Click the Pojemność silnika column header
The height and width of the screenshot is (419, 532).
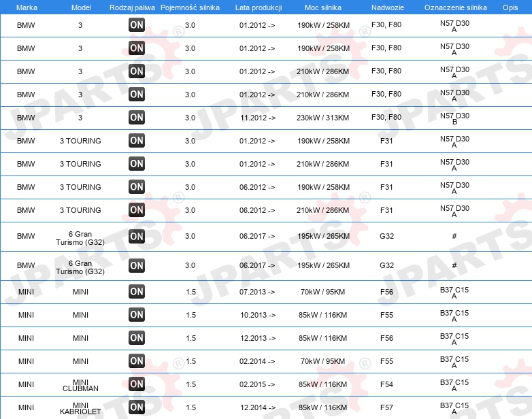190,7
